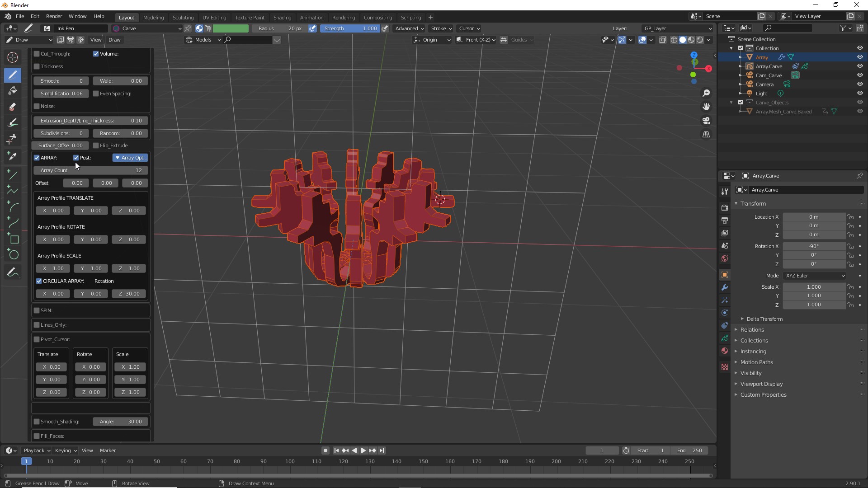Open the Rotation Mode XYZ Euler dropdown
This screenshot has width=868, height=488.
pyautogui.click(x=815, y=276)
